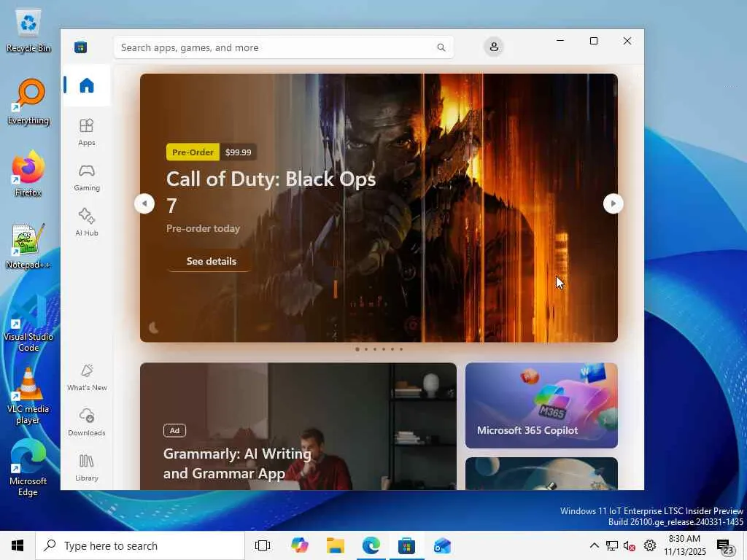Click Search apps, games, and more field
This screenshot has width=747, height=560.
coord(284,47)
